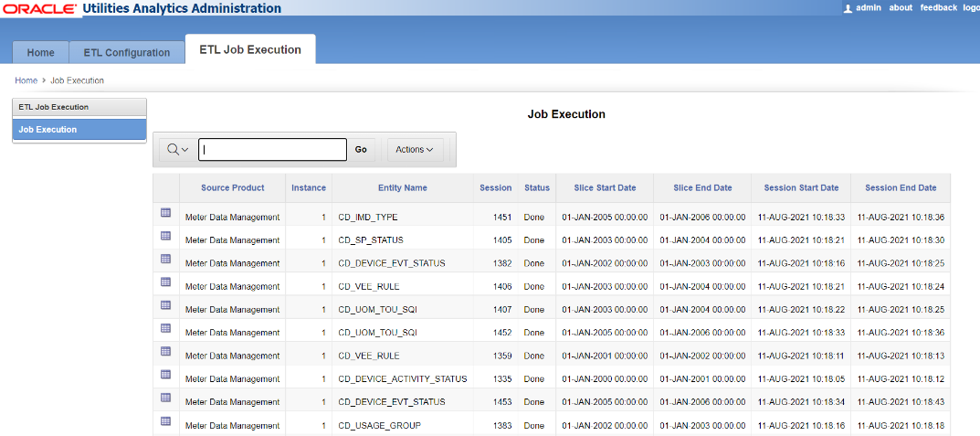Viewport: 980px width, 436px height.
Task: Click session number 1383
Action: pyautogui.click(x=502, y=425)
